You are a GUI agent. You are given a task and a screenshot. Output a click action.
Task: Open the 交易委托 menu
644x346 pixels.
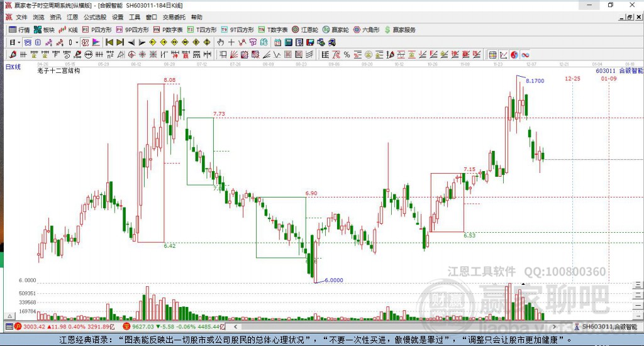(174, 17)
